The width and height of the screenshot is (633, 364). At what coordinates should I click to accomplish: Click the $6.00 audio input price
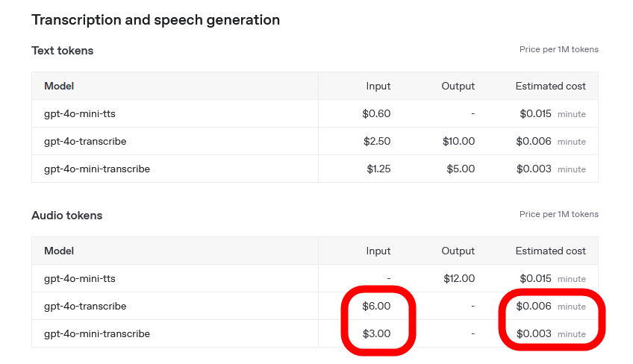376,307
